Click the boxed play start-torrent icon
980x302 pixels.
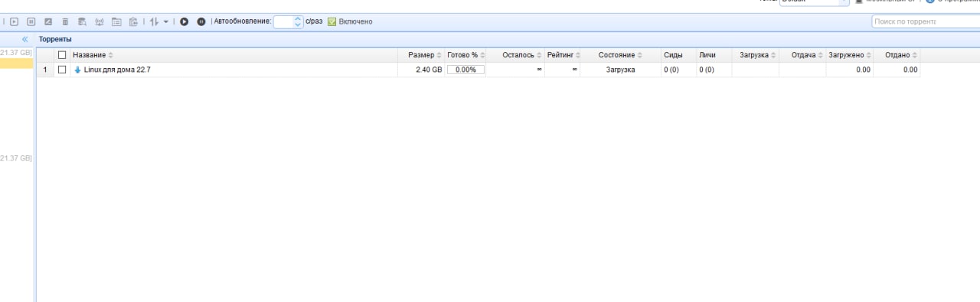15,21
